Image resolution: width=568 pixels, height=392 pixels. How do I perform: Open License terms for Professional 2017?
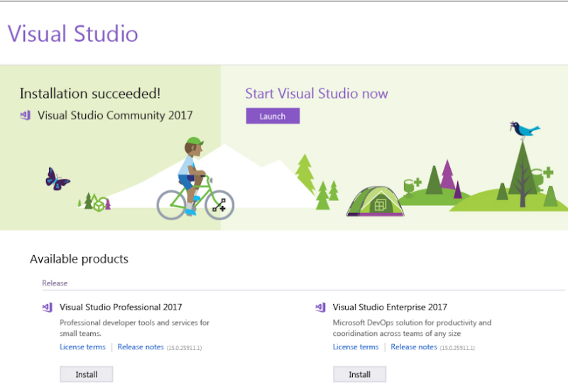click(82, 347)
